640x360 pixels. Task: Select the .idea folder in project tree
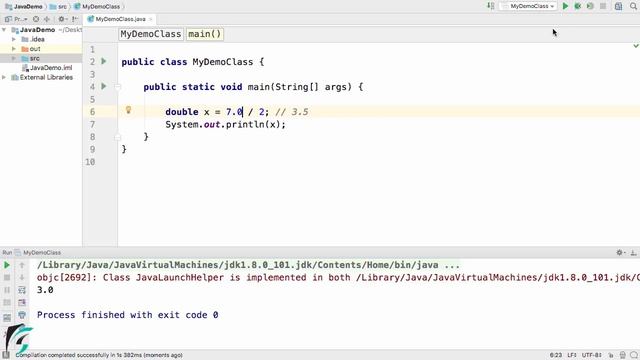(33, 39)
